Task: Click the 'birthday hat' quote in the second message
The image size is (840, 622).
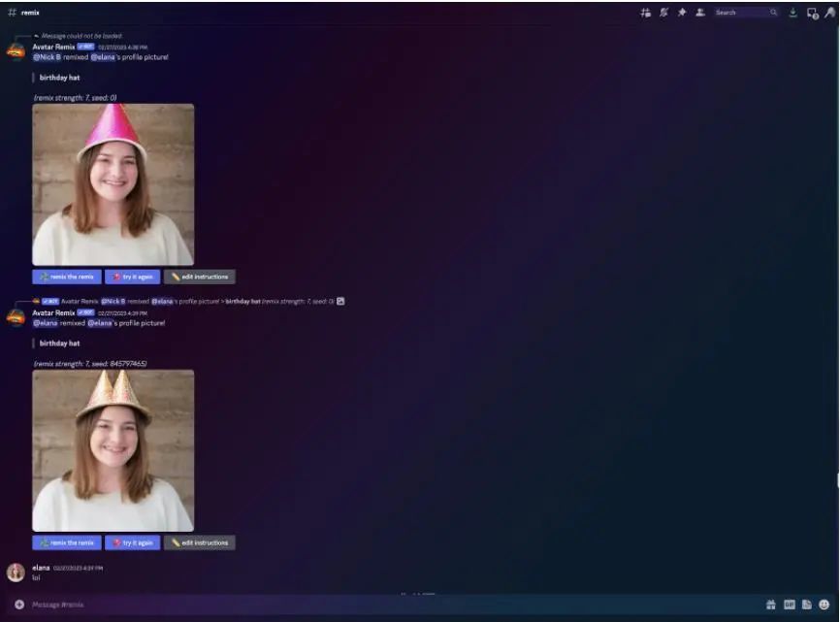Action: [59, 344]
